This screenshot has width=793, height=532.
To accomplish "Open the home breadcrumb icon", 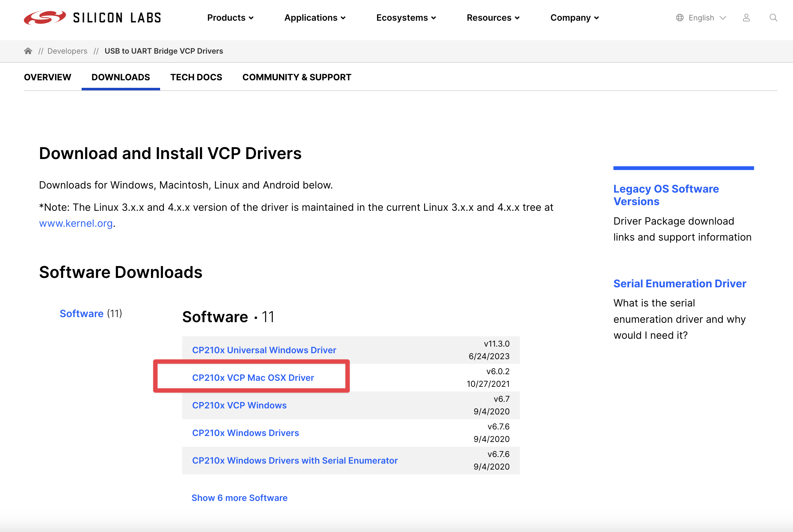I will (x=28, y=51).
